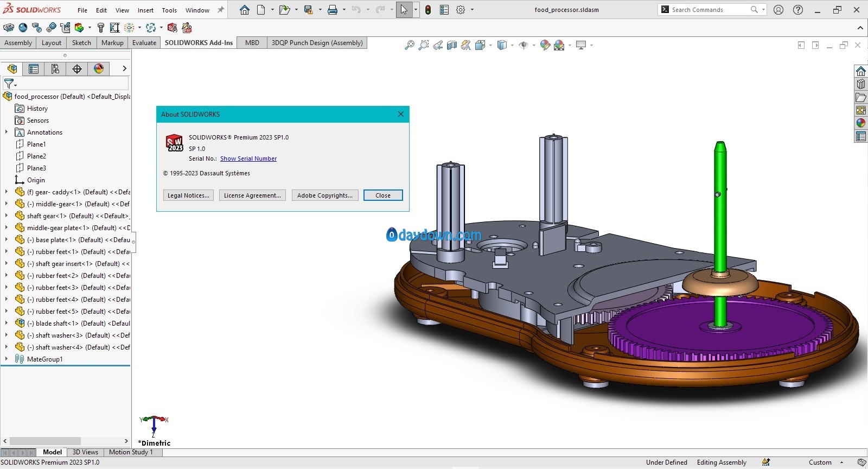Screen dimensions: 868x469
Task: Open the PropertyManager panel tab
Action: point(34,69)
